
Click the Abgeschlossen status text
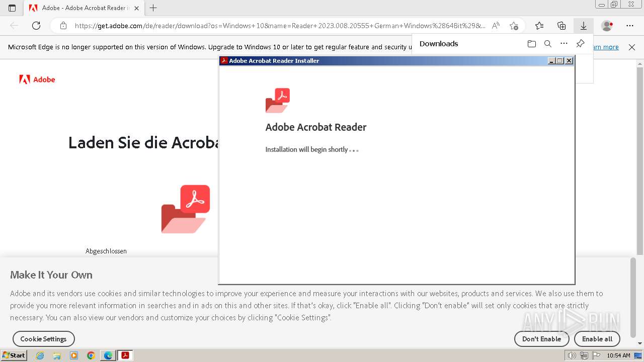coord(106,251)
